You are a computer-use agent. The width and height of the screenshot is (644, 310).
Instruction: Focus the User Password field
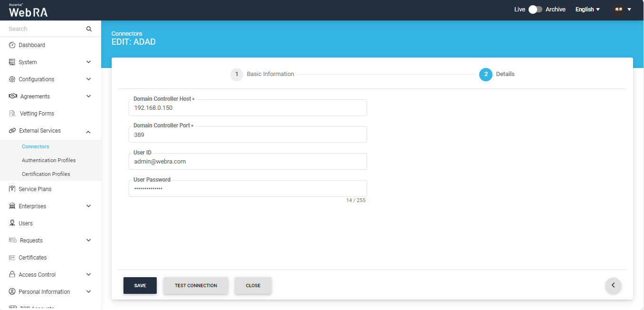(x=247, y=189)
